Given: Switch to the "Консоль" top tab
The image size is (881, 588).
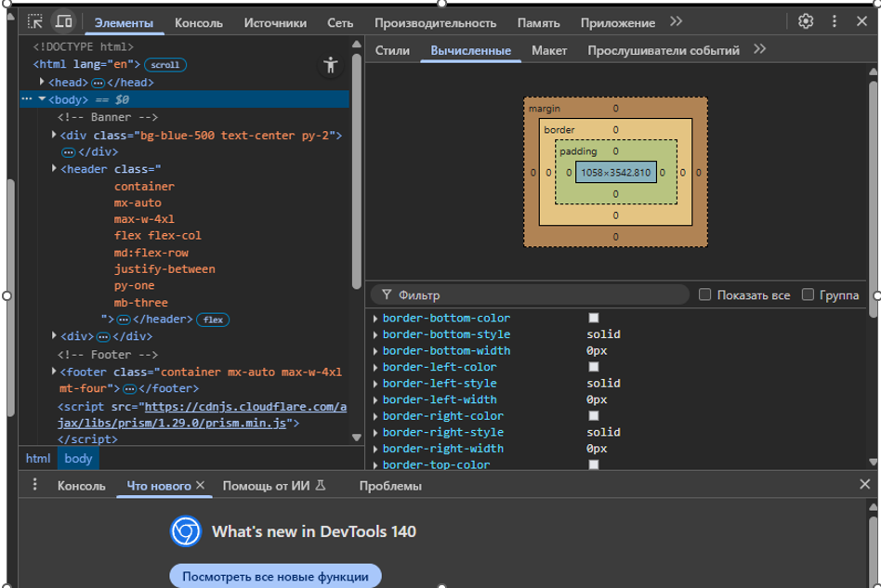Looking at the screenshot, I should coord(198,22).
